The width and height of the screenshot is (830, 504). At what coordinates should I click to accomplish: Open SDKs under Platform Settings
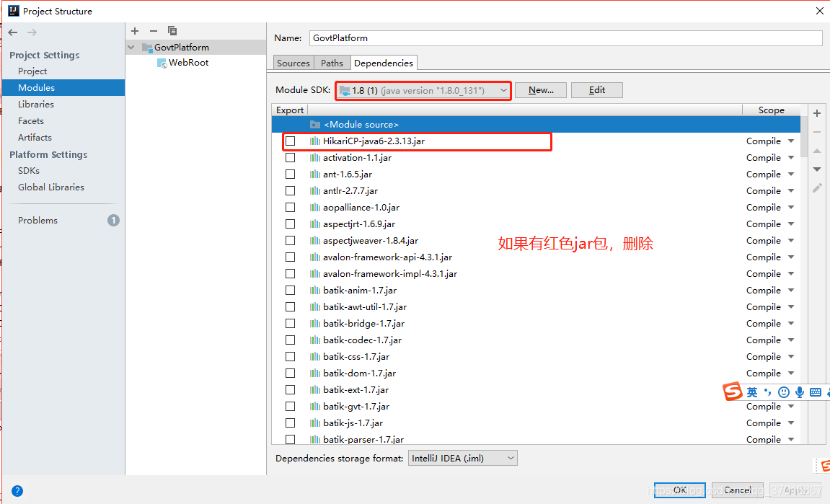29,170
